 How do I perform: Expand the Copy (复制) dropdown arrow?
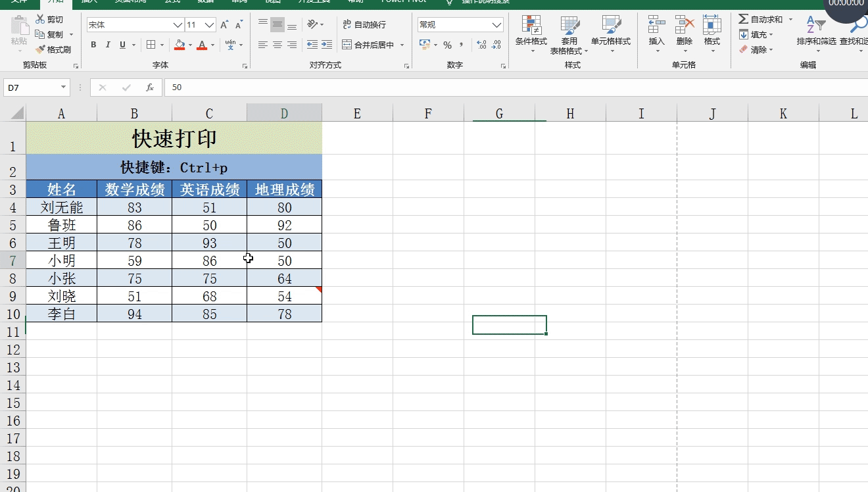coord(71,34)
